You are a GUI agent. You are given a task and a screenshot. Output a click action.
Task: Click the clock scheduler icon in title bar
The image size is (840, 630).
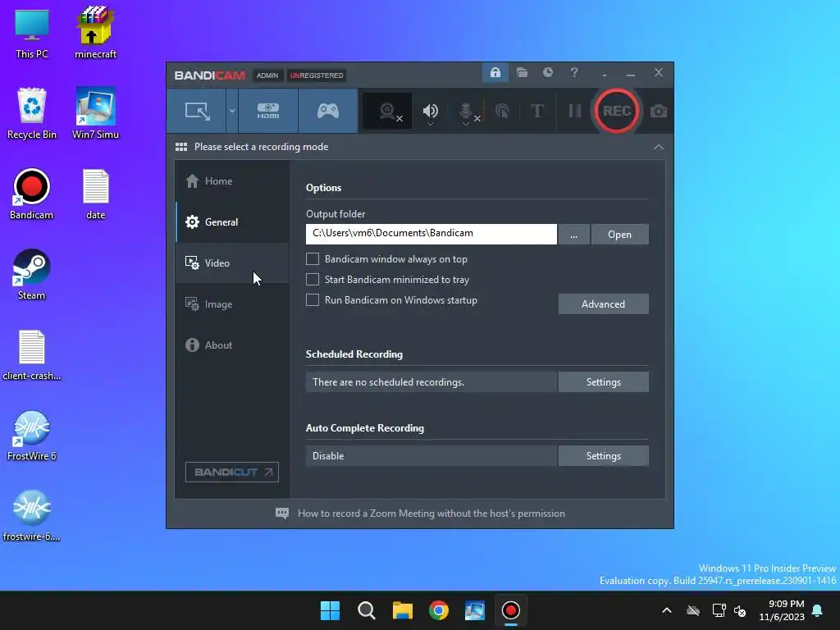point(547,72)
